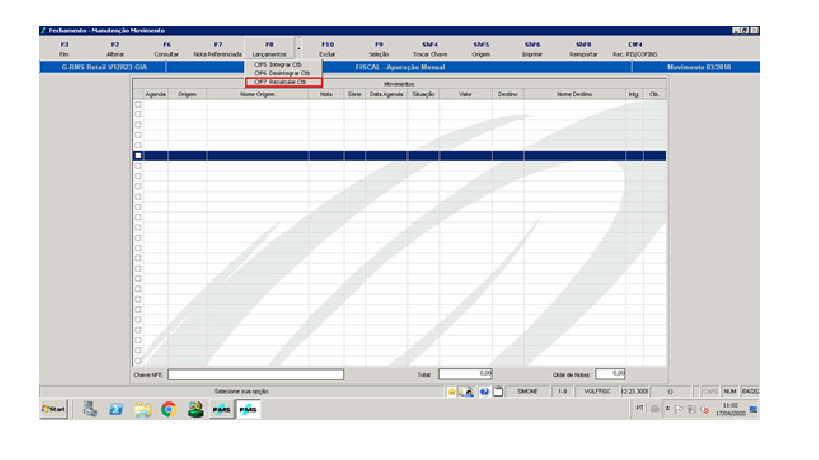Open Google Chrome from taskbar

pos(168,409)
